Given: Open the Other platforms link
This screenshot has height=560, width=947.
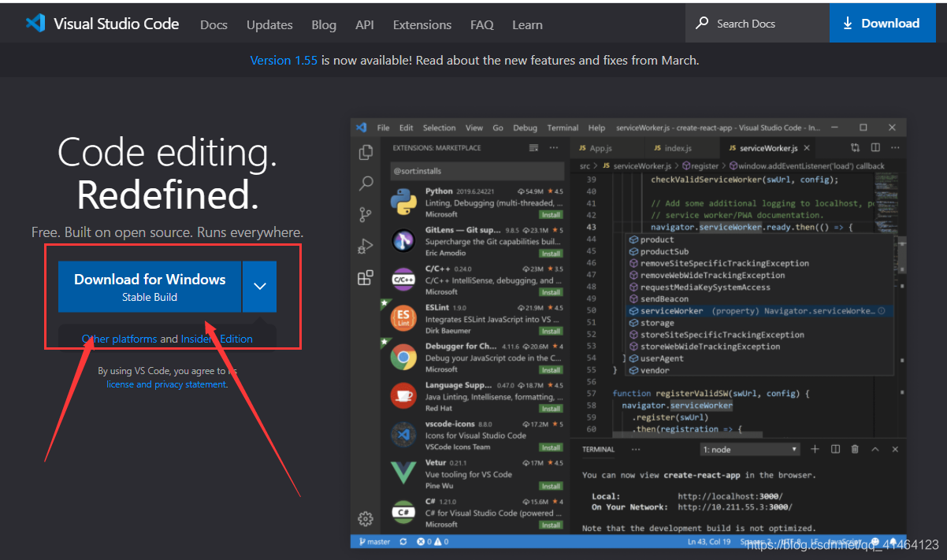Looking at the screenshot, I should coord(120,339).
